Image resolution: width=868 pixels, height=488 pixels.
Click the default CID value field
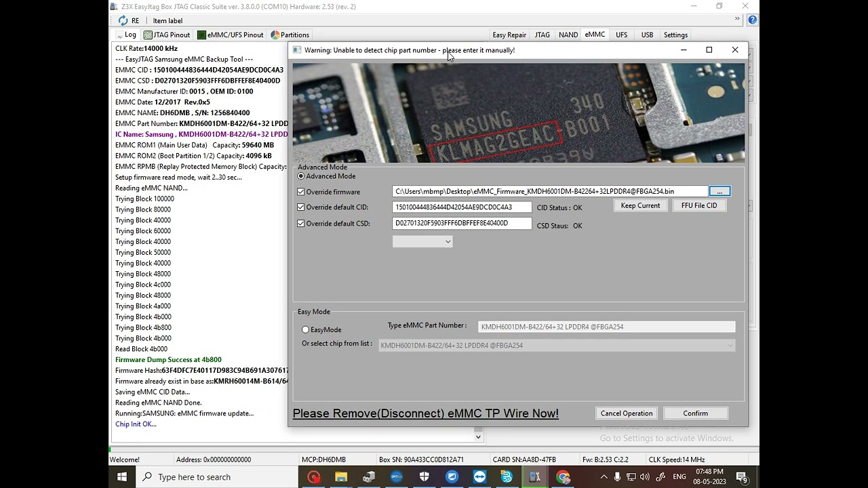462,207
